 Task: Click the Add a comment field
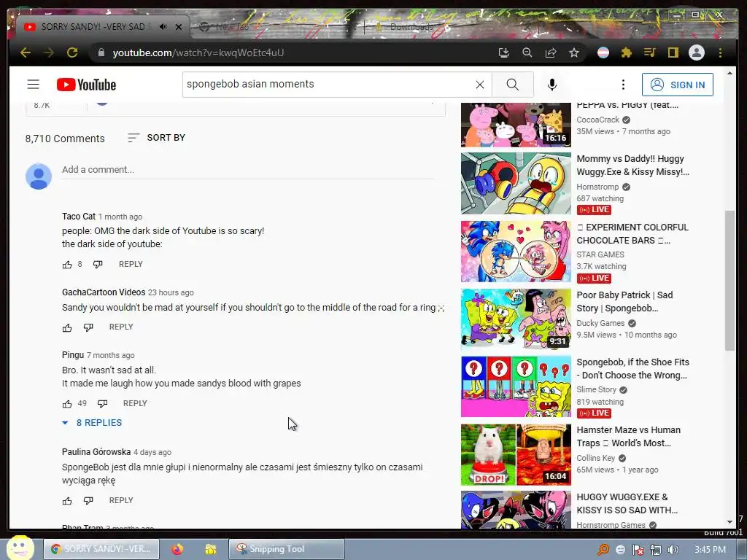pos(248,170)
